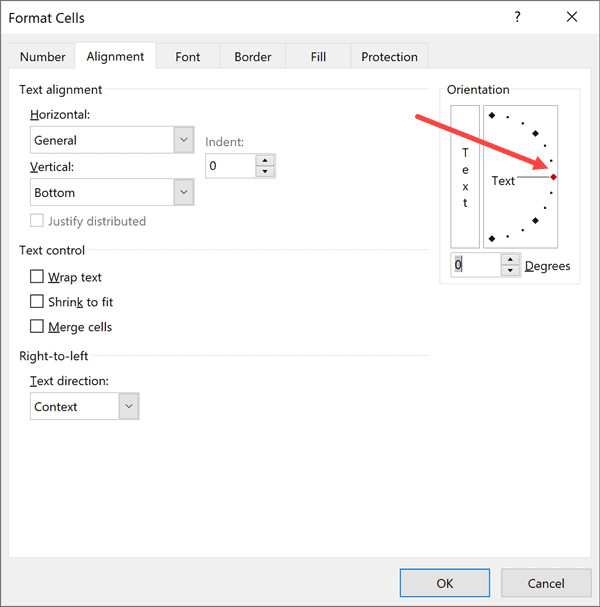
Task: Check the Merge cells option
Action: 37,327
